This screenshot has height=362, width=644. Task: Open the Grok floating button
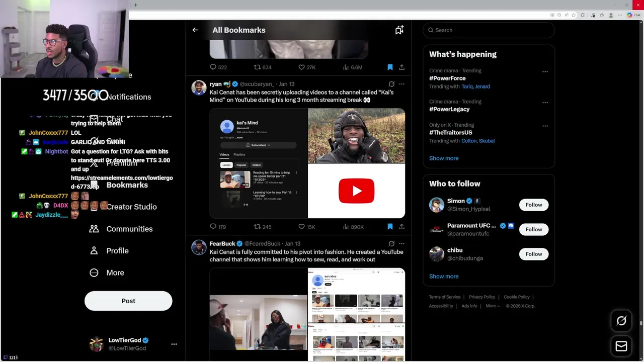coord(621,321)
